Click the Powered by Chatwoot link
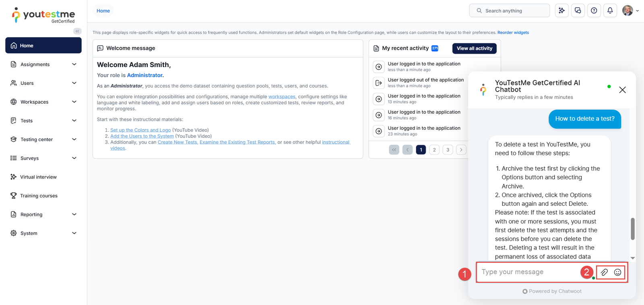This screenshot has width=644, height=305. point(552,291)
